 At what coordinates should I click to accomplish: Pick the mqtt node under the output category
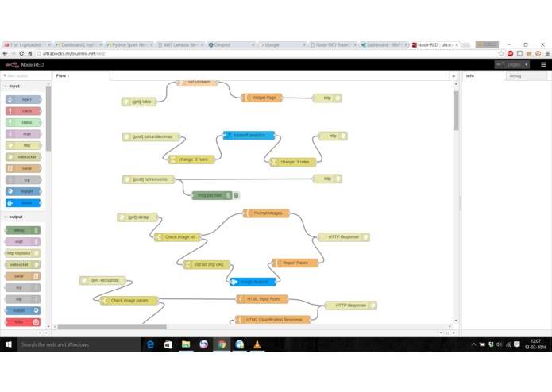pyautogui.click(x=23, y=241)
